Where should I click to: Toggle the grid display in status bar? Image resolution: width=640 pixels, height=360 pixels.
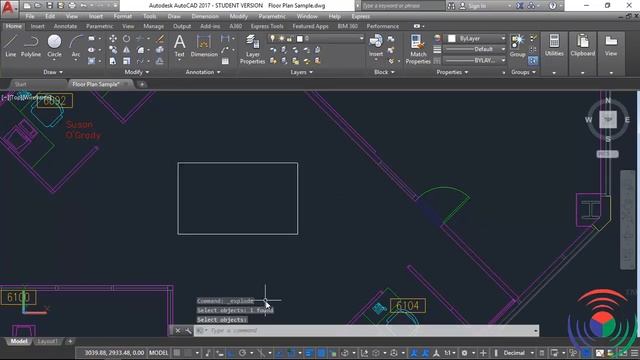177,353
